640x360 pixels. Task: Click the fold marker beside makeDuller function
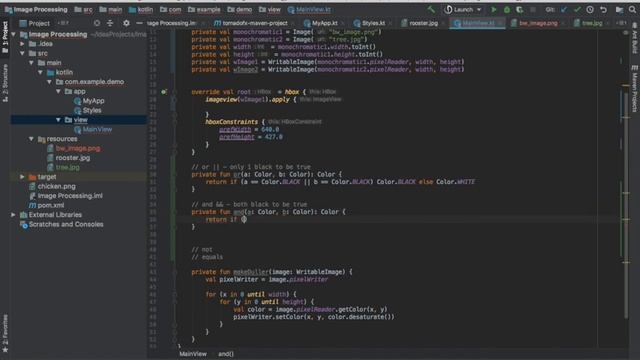(175, 272)
